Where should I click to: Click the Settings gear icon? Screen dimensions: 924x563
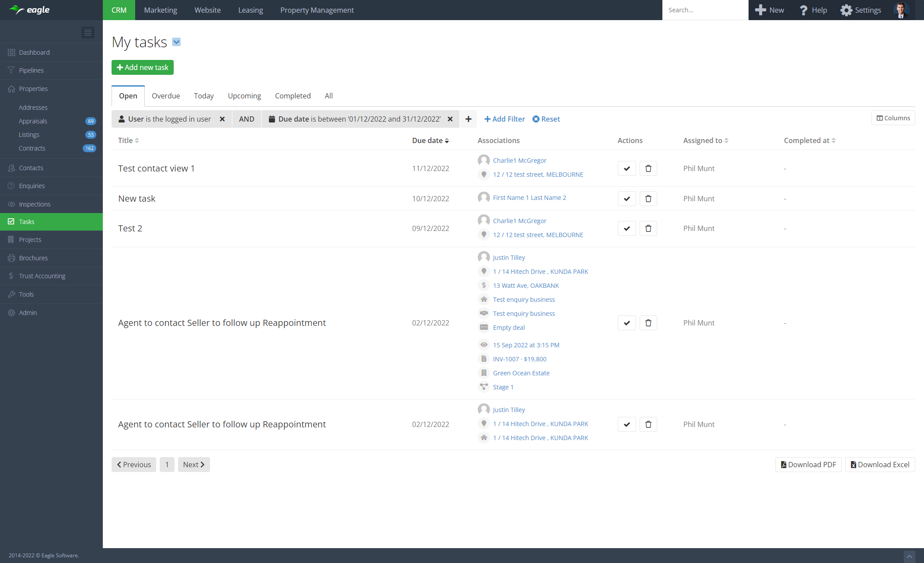point(846,10)
